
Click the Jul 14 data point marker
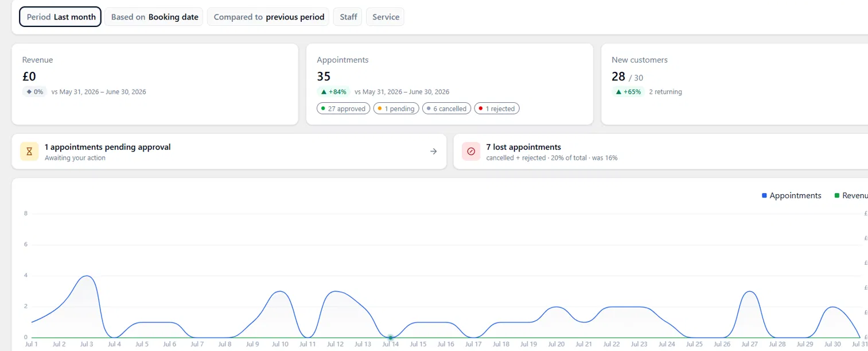(x=390, y=338)
